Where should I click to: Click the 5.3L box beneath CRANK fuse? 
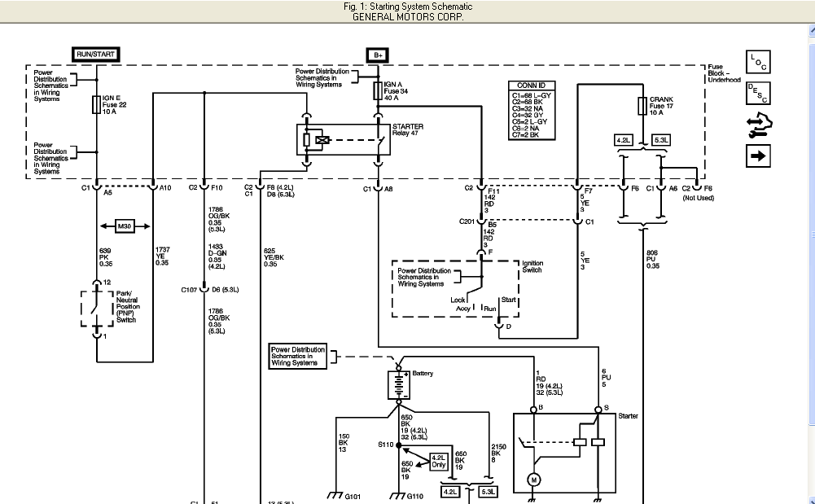(x=661, y=140)
